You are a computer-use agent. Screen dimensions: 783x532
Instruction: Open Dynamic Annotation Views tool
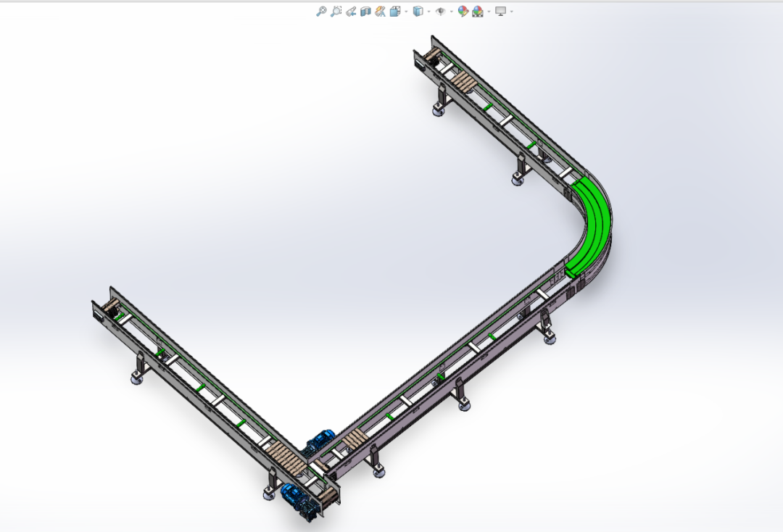pos(381,11)
